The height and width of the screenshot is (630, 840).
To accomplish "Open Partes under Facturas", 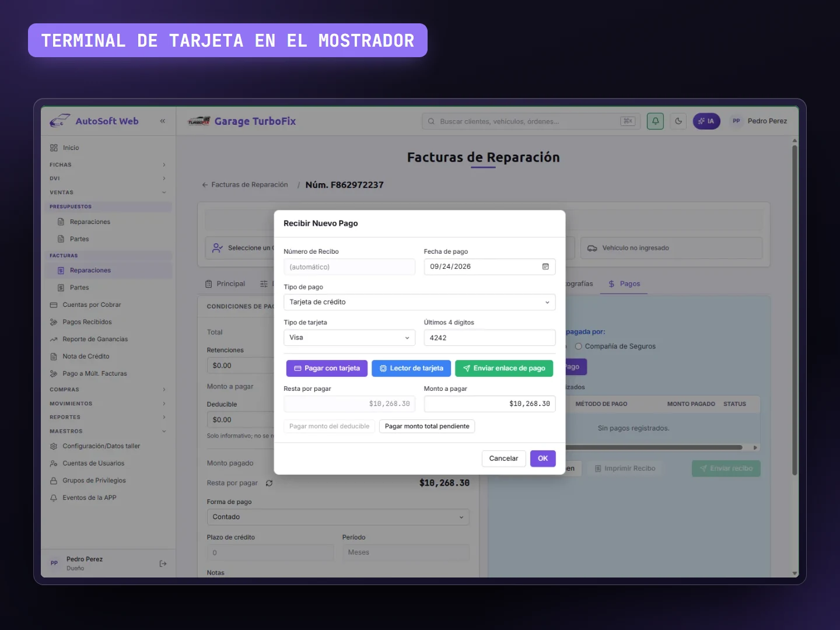I will (x=108, y=288).
